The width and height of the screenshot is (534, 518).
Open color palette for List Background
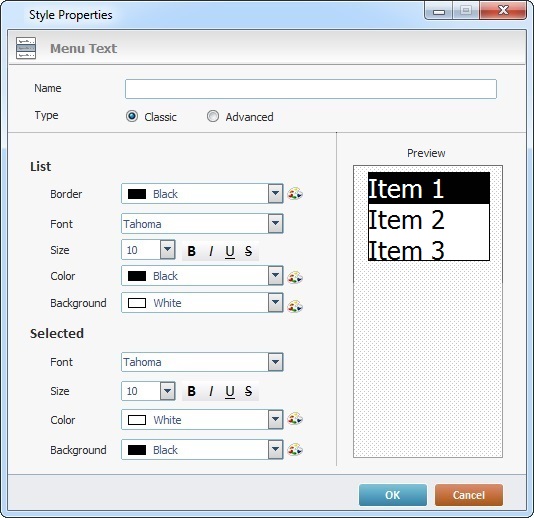(295, 306)
